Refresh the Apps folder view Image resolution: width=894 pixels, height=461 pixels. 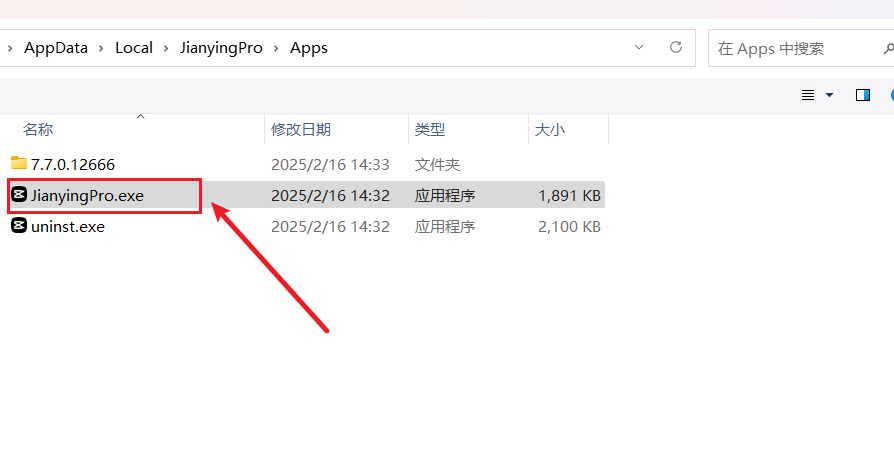[x=676, y=47]
